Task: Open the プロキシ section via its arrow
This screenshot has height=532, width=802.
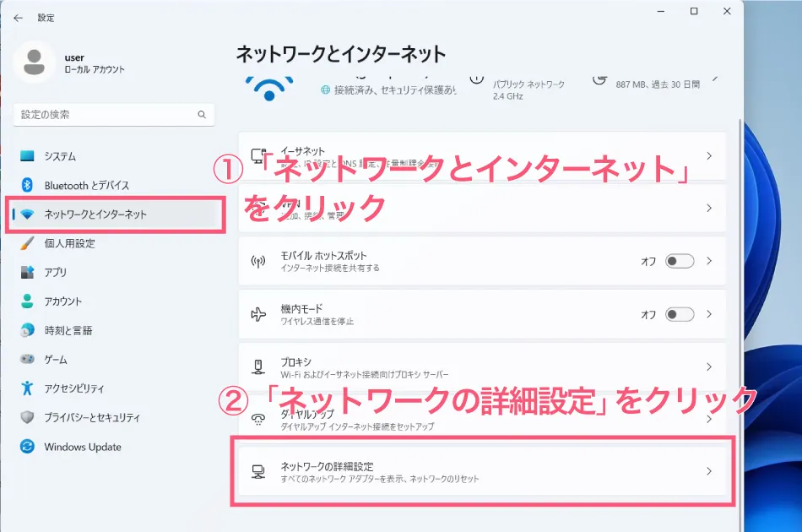Action: pyautogui.click(x=709, y=366)
